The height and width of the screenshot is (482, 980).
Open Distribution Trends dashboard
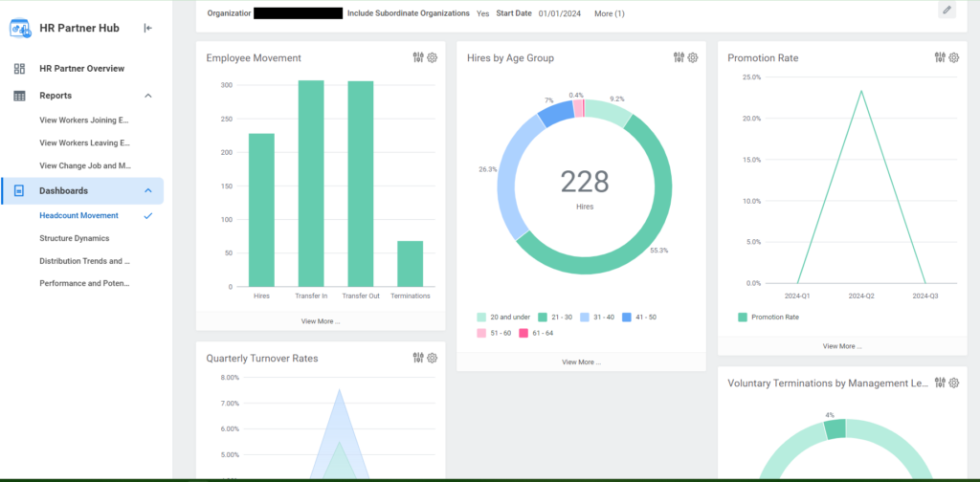tap(85, 261)
